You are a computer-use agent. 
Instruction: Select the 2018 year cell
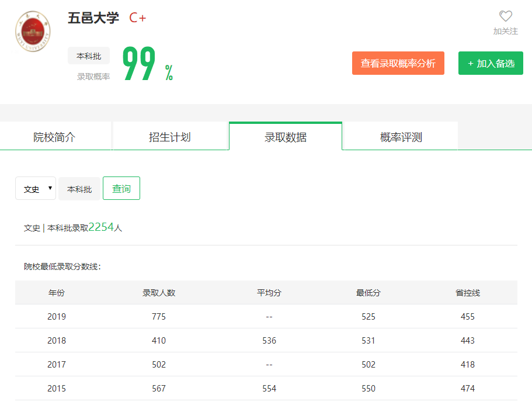tap(57, 340)
